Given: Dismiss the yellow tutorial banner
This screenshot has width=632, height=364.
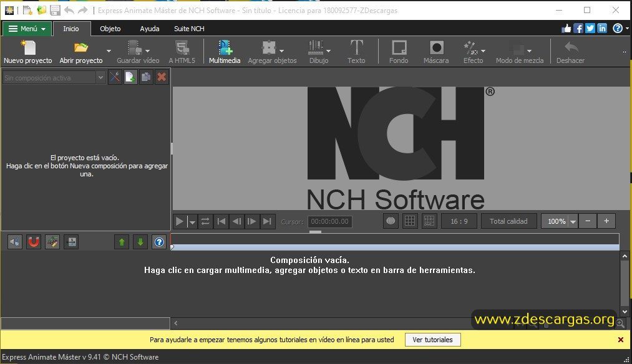Looking at the screenshot, I should click(x=621, y=340).
